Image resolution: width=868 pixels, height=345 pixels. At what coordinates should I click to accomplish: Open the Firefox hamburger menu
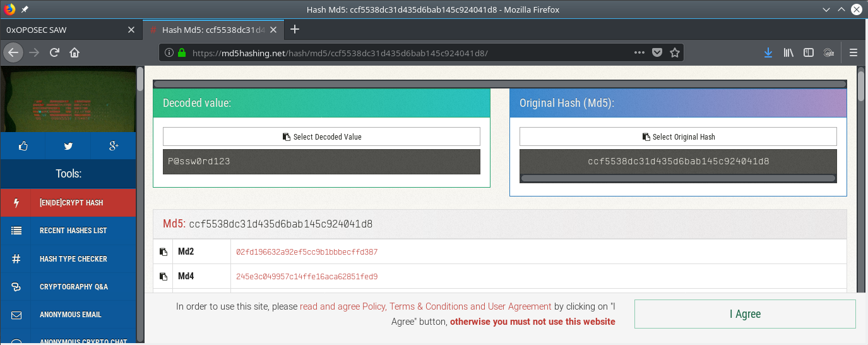[853, 53]
